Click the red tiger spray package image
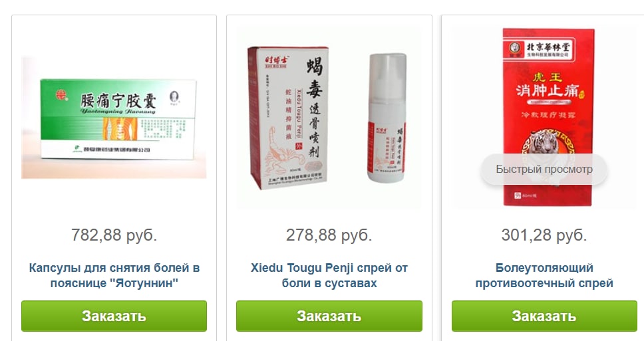644x341 pixels. click(549, 117)
